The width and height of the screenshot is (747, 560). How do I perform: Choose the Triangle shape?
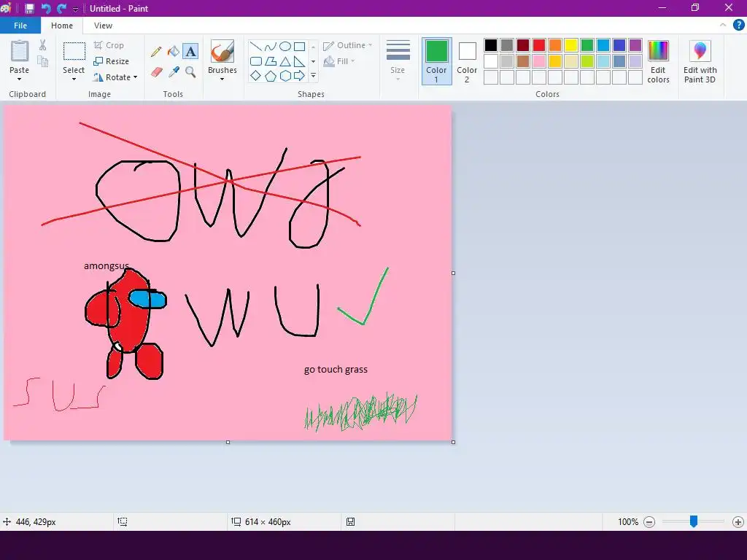point(285,61)
